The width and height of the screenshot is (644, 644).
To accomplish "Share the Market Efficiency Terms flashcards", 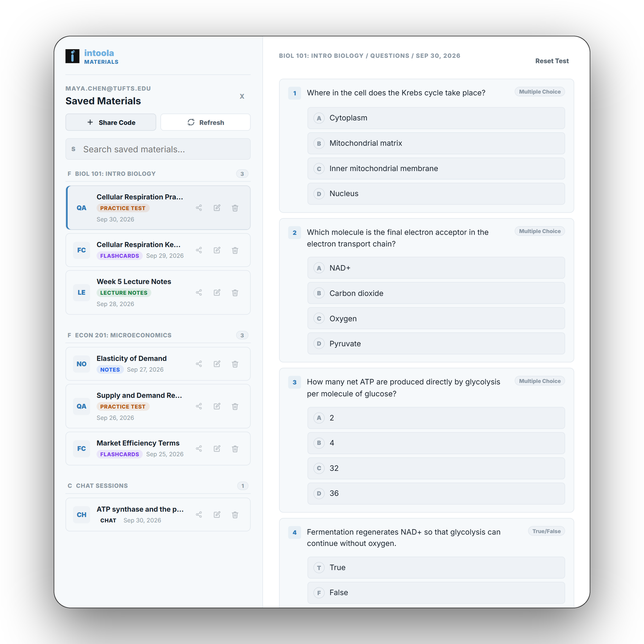I will click(199, 449).
